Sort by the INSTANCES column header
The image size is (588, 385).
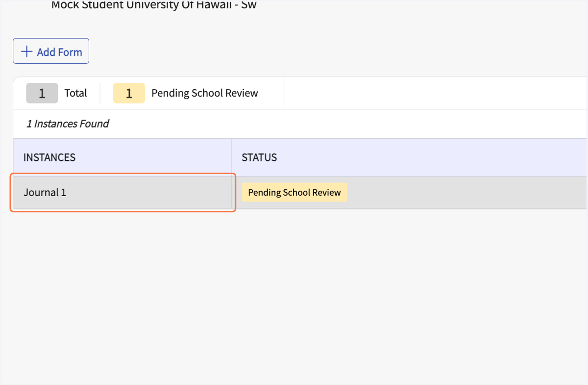(49, 157)
